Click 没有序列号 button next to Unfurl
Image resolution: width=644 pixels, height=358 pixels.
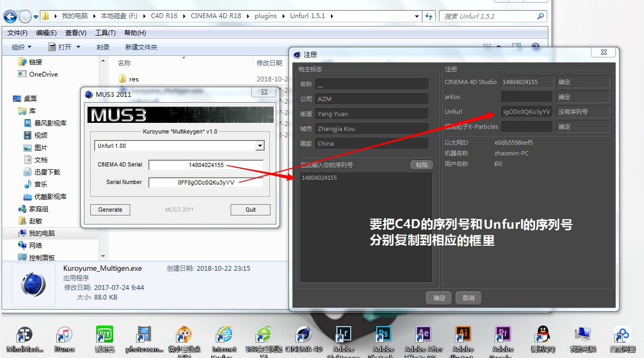tap(582, 112)
